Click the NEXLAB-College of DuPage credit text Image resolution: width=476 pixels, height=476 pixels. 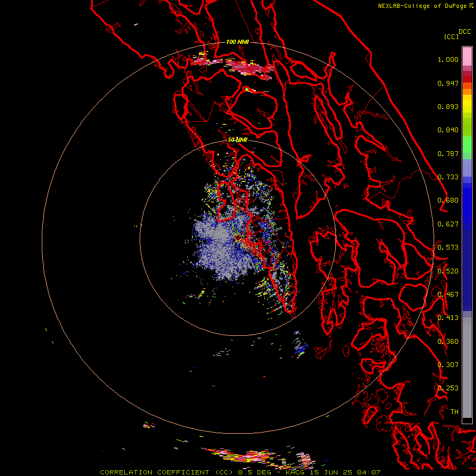point(424,6)
